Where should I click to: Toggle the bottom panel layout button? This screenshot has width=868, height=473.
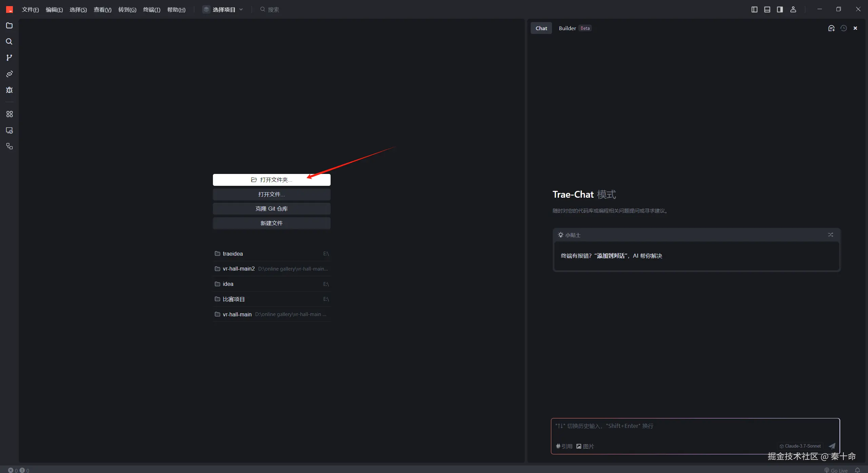[767, 9]
